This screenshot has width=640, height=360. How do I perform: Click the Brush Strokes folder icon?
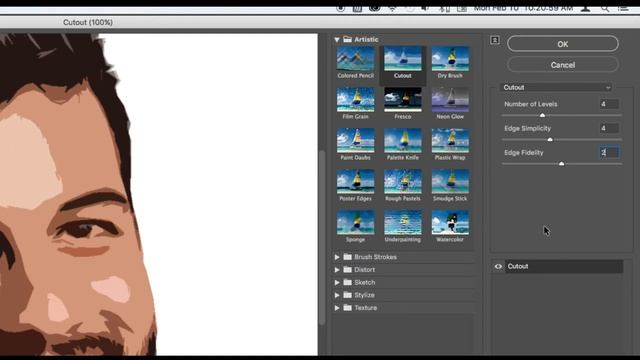348,257
